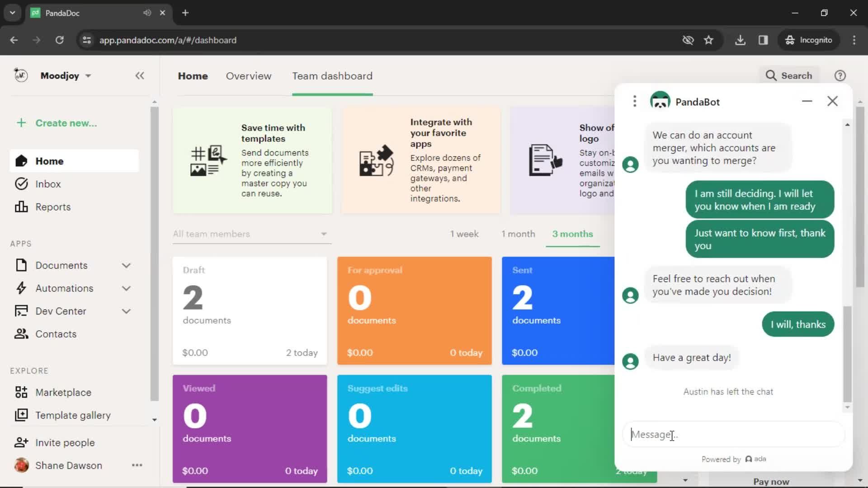
Task: Open the tab search dropdown arrow
Action: (12, 13)
